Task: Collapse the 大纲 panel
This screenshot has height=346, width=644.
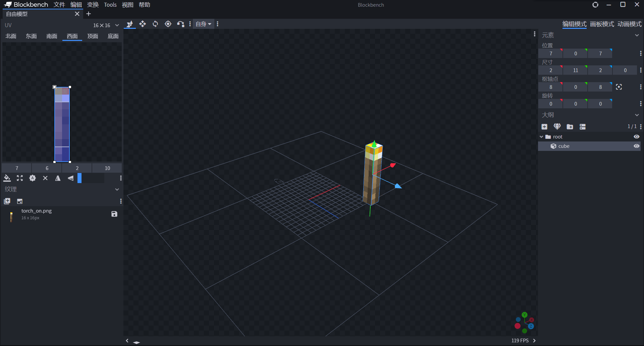Action: [x=637, y=115]
